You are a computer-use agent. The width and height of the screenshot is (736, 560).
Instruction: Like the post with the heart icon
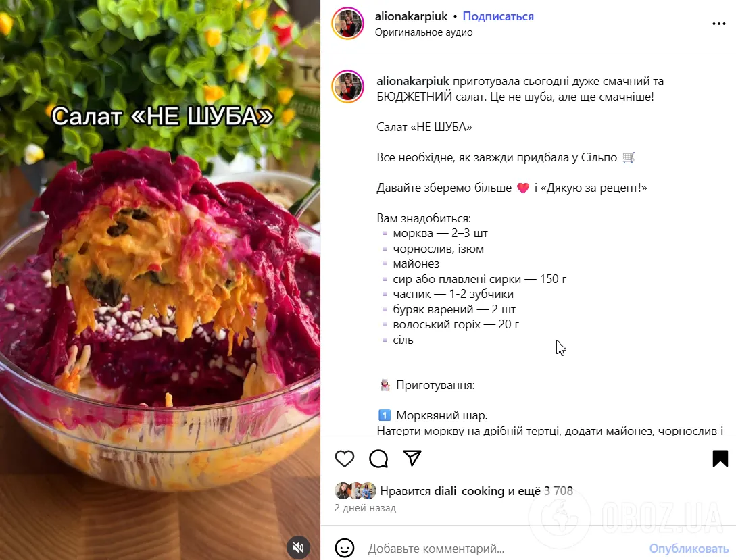(x=345, y=458)
